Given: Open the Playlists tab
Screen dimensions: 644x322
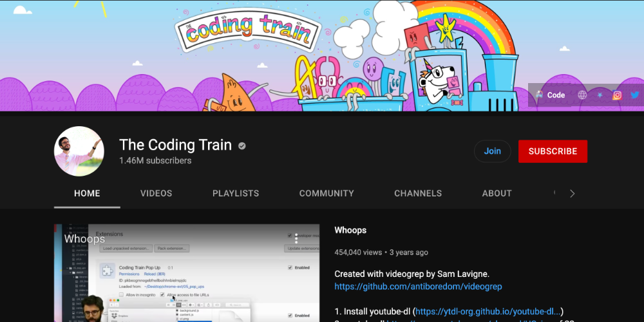Looking at the screenshot, I should click(x=236, y=193).
